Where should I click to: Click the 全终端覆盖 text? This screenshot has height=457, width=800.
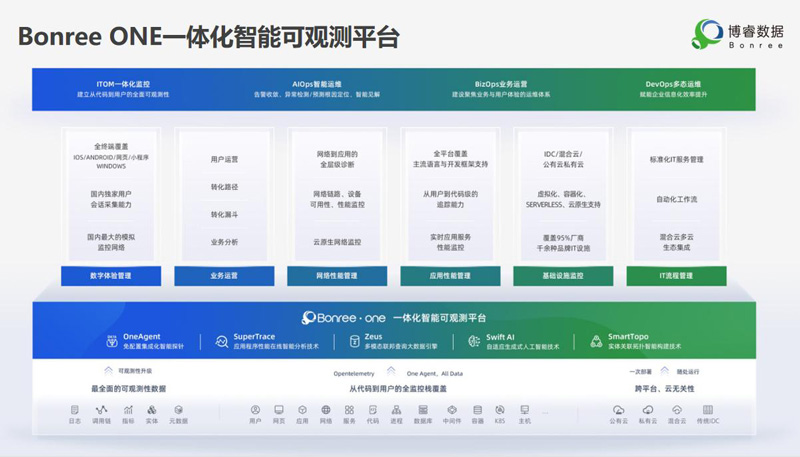tap(111, 146)
